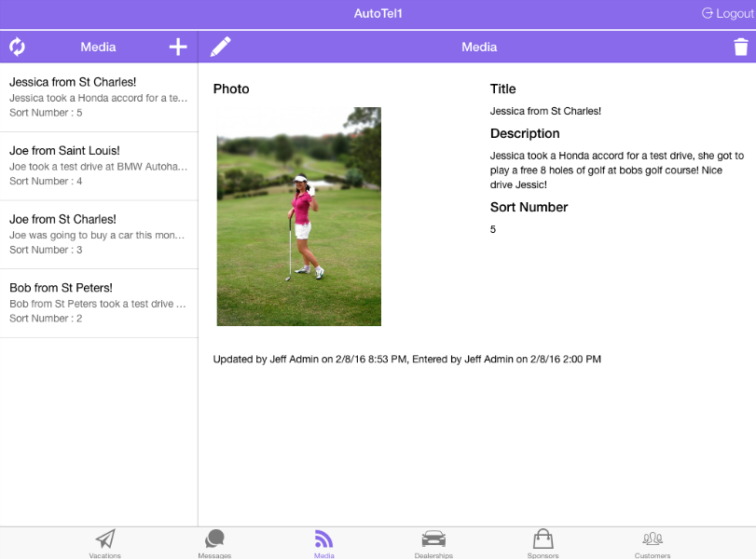Image resolution: width=756 pixels, height=559 pixels.
Task: Open the Vacations tab
Action: (x=104, y=543)
